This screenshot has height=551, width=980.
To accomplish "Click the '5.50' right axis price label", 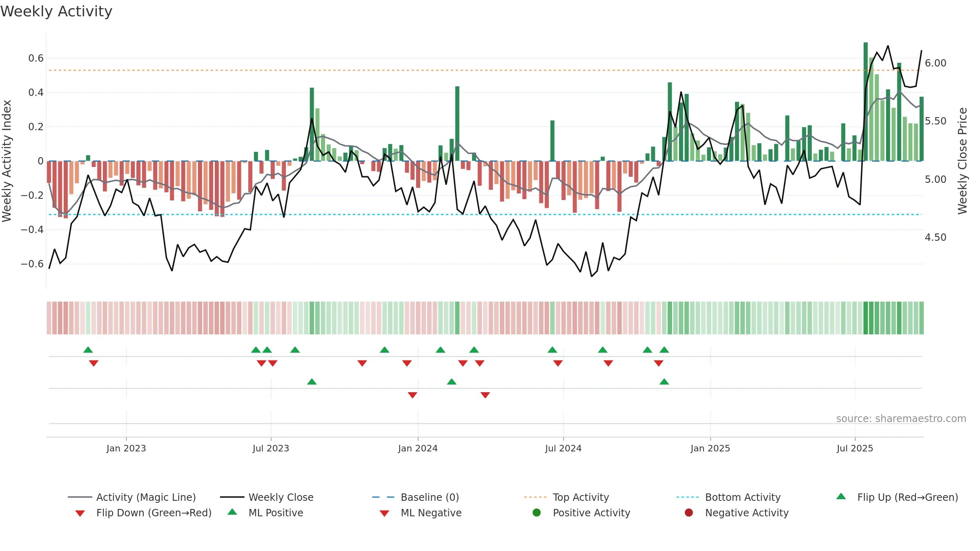I will [935, 121].
